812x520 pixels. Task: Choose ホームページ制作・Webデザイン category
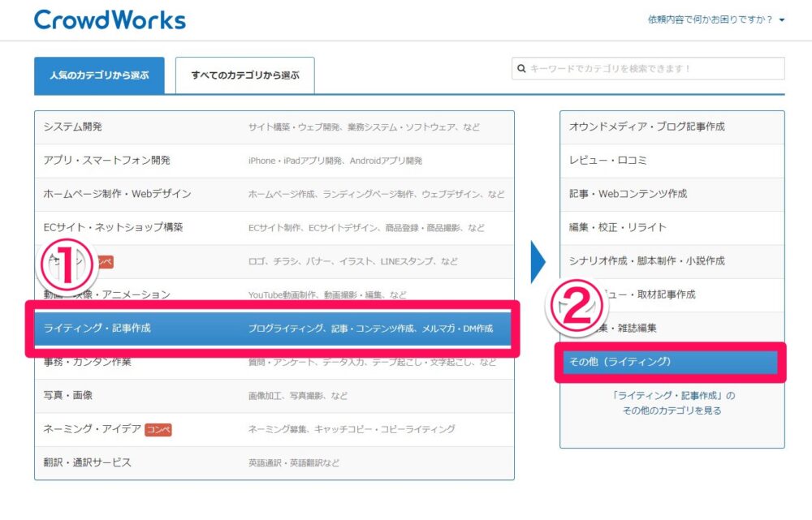118,194
